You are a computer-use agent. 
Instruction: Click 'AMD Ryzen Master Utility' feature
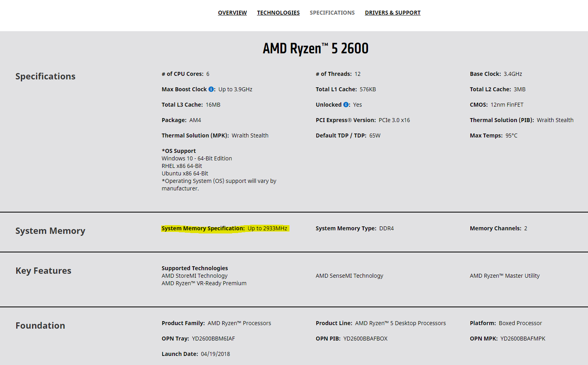505,276
